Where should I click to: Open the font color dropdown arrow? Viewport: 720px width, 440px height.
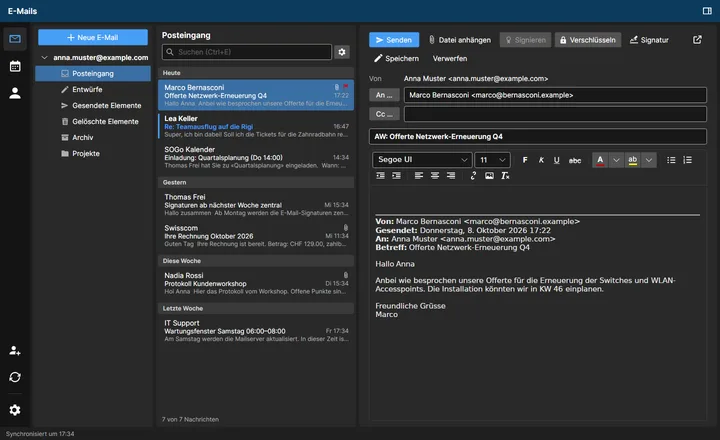(x=616, y=160)
